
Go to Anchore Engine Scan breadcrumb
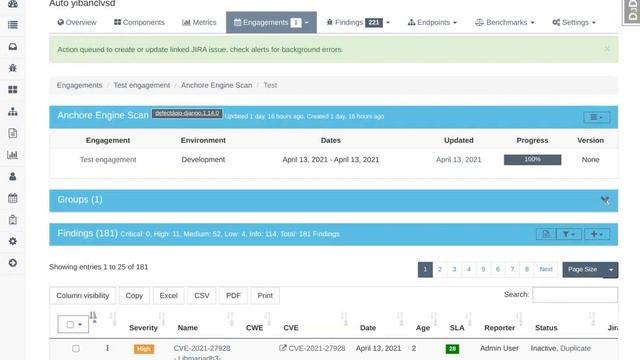[x=217, y=85]
